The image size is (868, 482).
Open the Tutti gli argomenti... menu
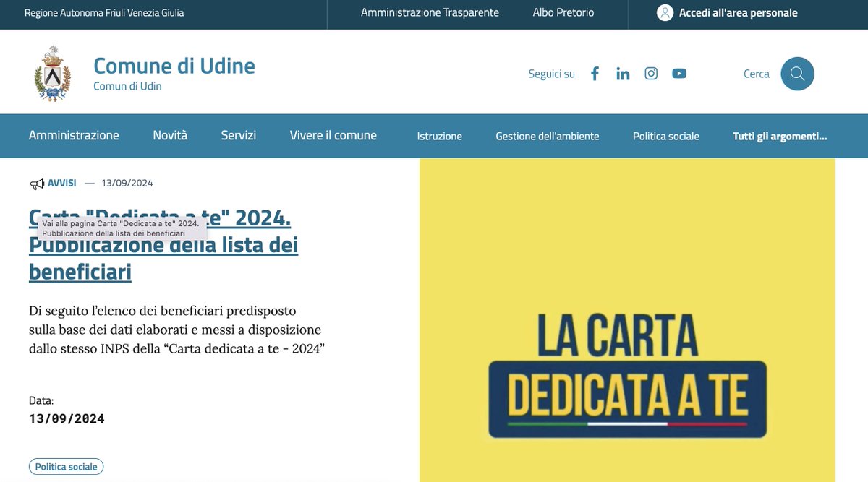pos(780,136)
